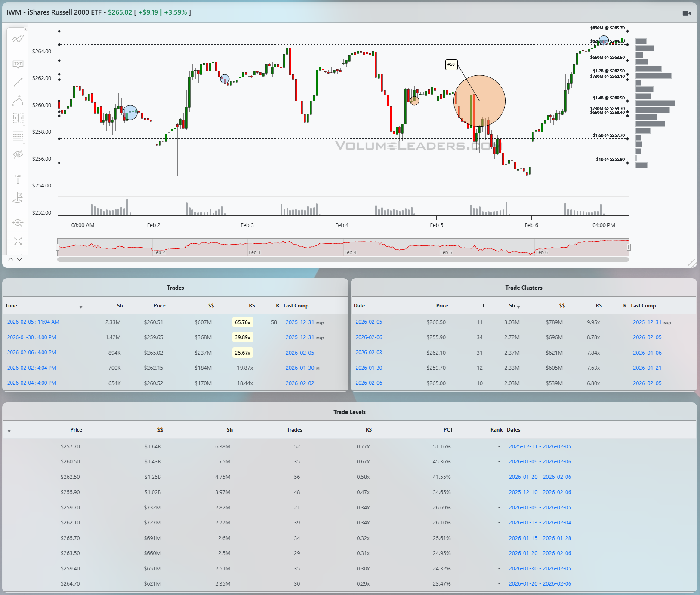Open trade 2026-02-04 : 4:00 PM

point(31,383)
